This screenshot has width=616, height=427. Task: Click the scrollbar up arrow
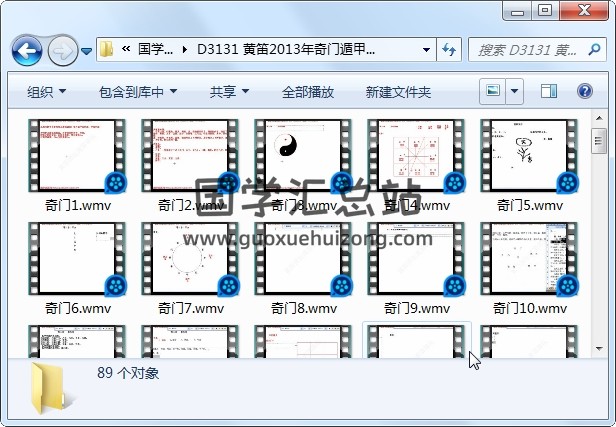(x=599, y=118)
